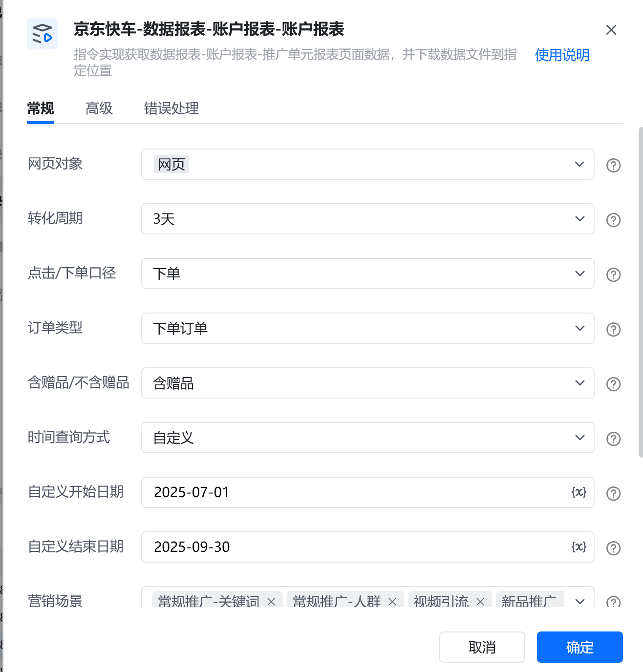Expand the 转化周期 dropdown showing 3天
Viewport: 643px width, 672px height.
pos(579,219)
